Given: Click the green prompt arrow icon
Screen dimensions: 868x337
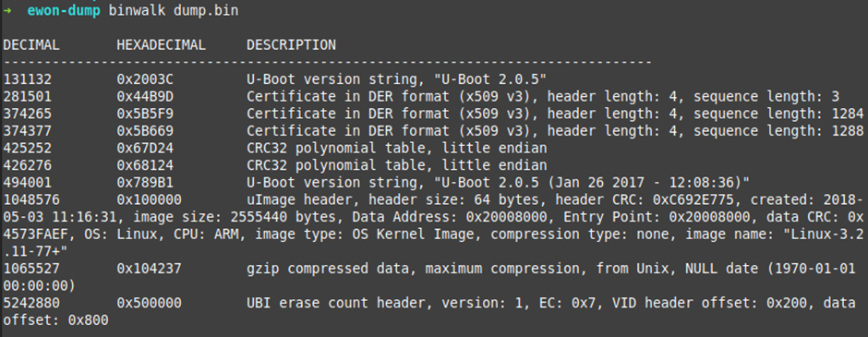Looking at the screenshot, I should pos(7,10).
